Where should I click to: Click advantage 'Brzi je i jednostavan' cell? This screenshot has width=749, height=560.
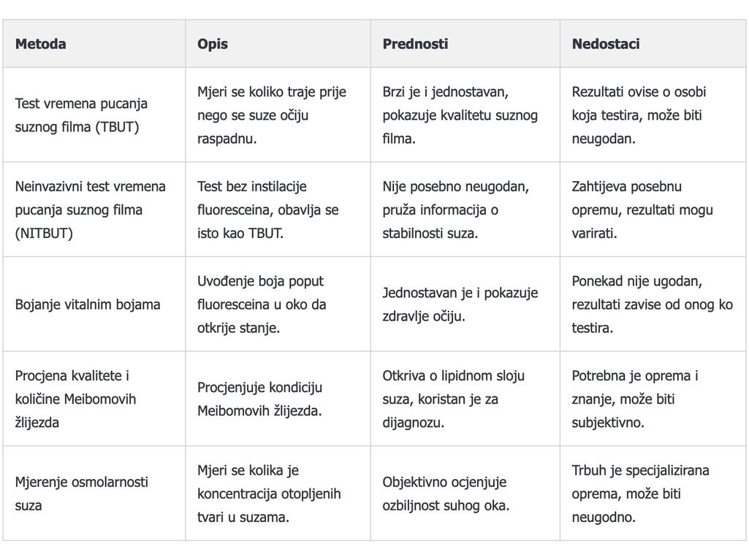(460, 115)
